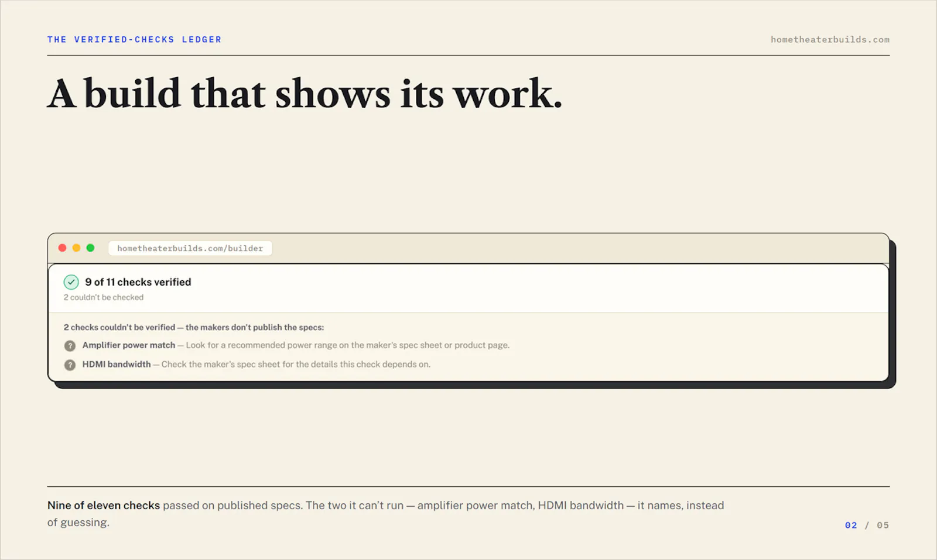Open the hometheaterbuilds.com link at top right

(830, 40)
